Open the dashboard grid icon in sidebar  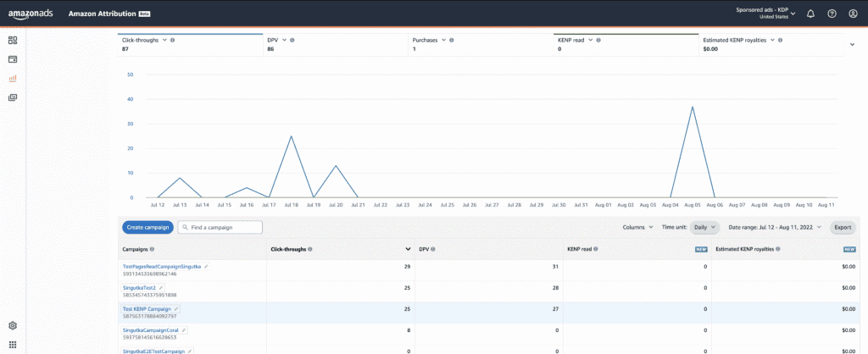coord(13,40)
